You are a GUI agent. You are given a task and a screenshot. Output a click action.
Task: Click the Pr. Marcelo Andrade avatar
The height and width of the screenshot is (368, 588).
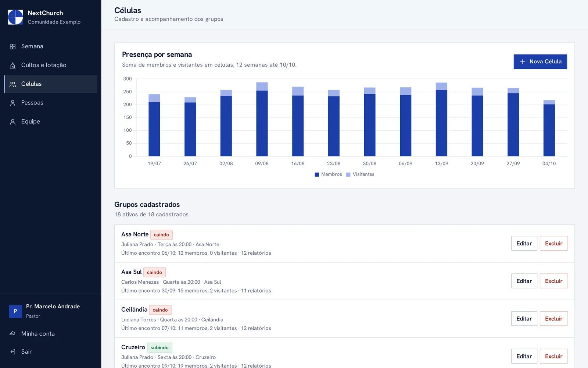15,311
